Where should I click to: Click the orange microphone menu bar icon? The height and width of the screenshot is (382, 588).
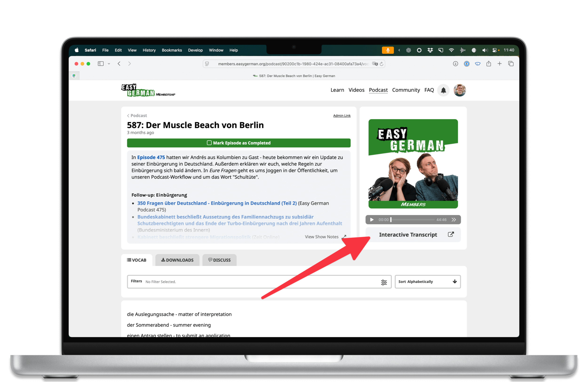point(388,50)
